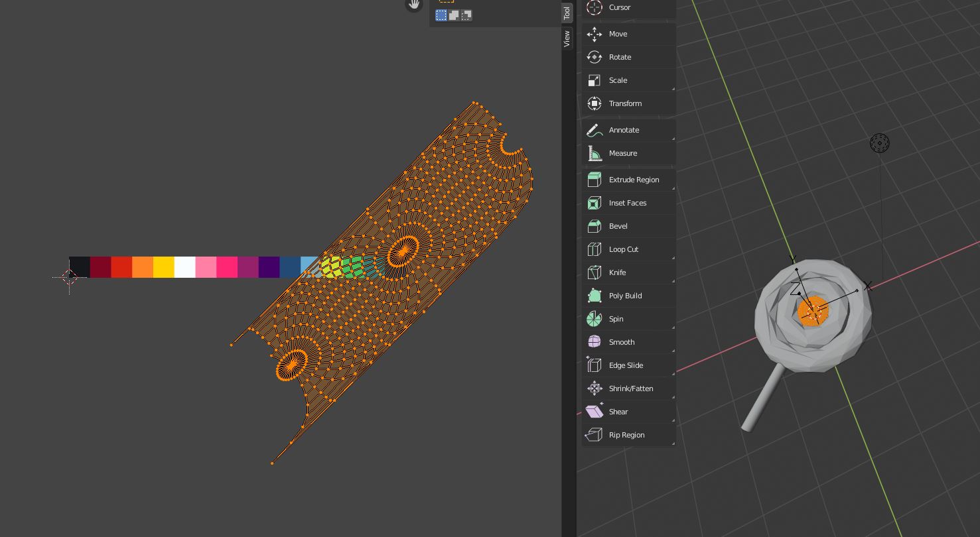Enable the Set New Selection mode
Image resolution: width=980 pixels, height=537 pixels.
[441, 15]
